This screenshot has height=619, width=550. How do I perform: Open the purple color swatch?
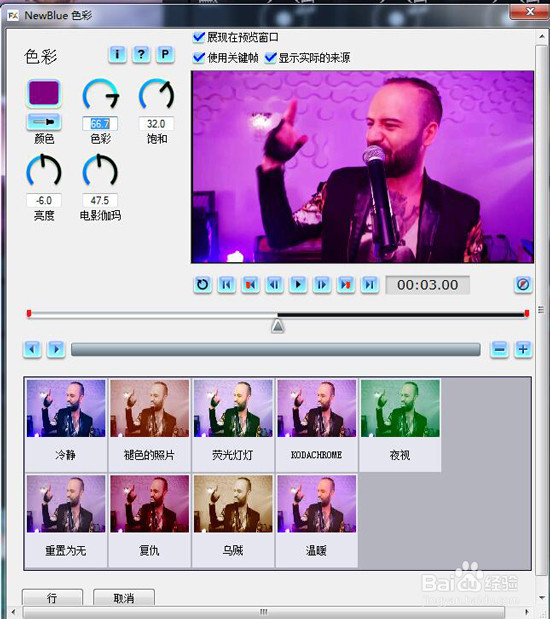pos(44,93)
